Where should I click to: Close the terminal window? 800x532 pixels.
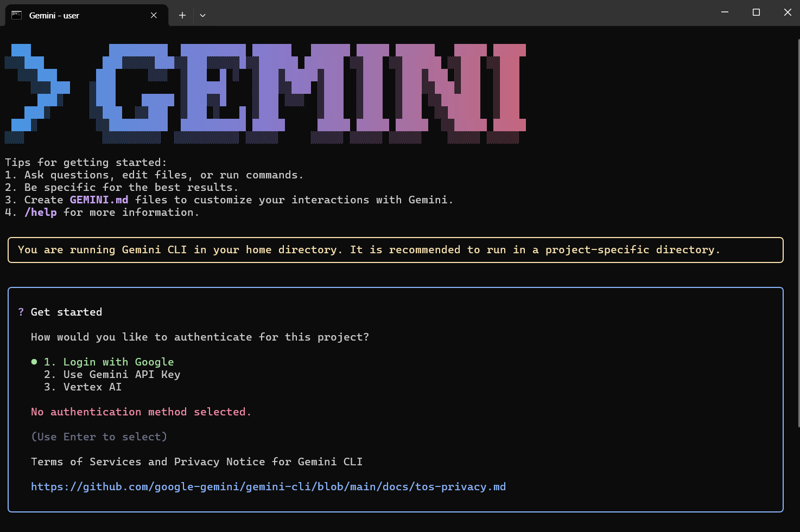point(788,12)
